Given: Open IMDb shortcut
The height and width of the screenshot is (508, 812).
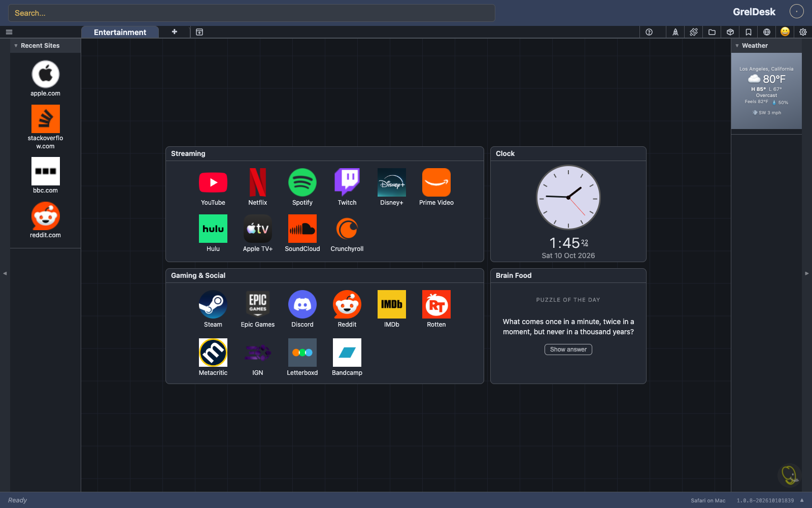Looking at the screenshot, I should [392, 309].
